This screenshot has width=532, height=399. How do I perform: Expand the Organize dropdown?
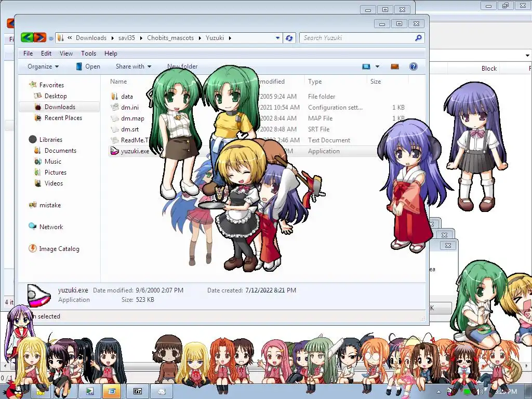tap(43, 66)
